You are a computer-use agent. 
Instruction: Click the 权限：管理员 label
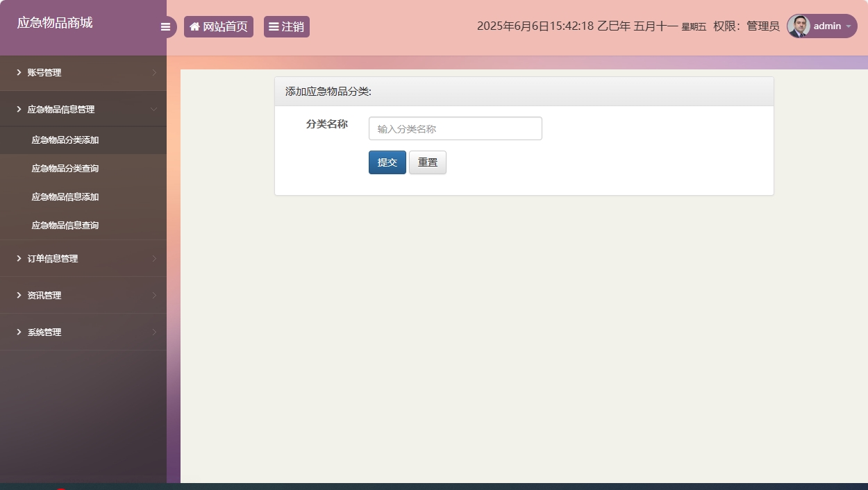746,26
